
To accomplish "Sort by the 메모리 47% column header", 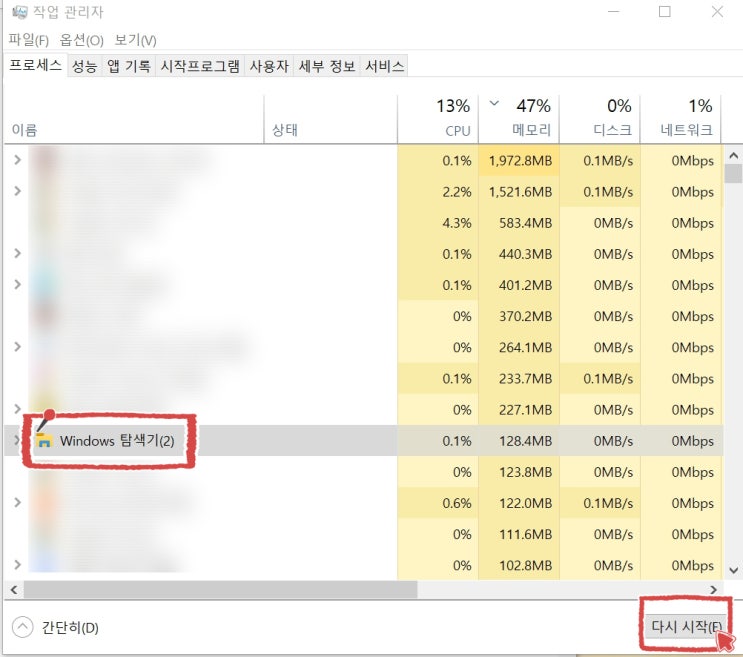I will (519, 119).
